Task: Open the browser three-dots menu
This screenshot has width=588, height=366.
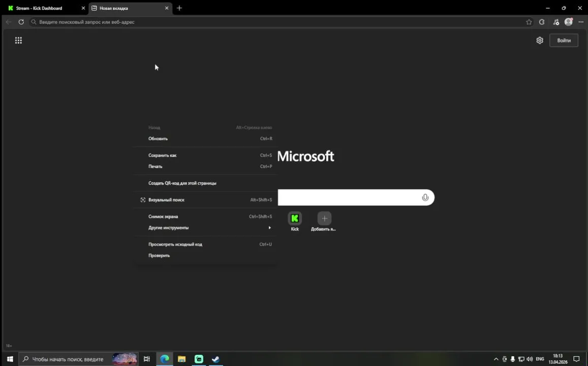Action: [581, 22]
